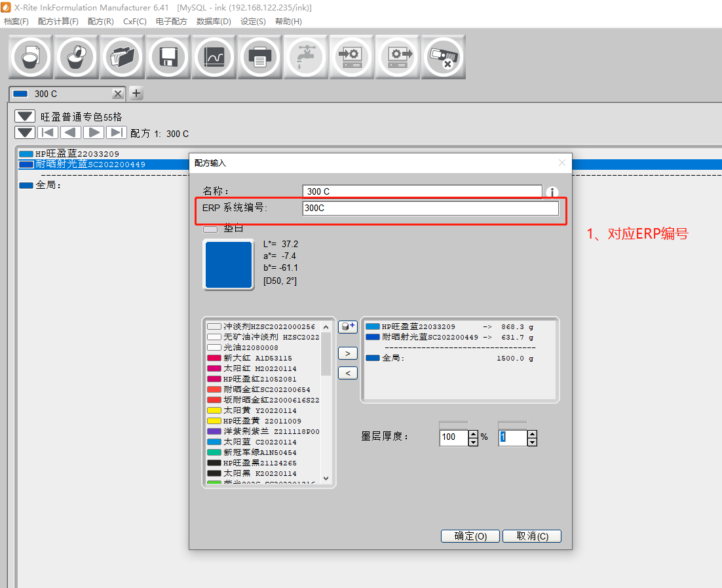Image resolution: width=722 pixels, height=588 pixels.
Task: Open the CxF(C) menu
Action: (135, 22)
